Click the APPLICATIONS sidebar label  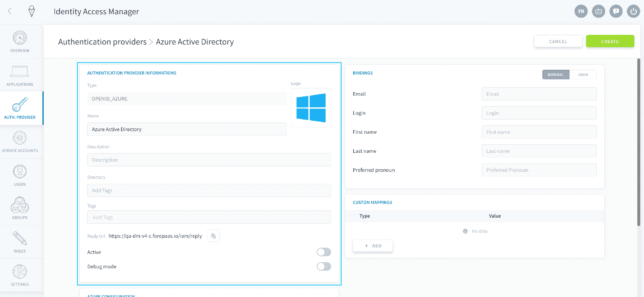20,84
